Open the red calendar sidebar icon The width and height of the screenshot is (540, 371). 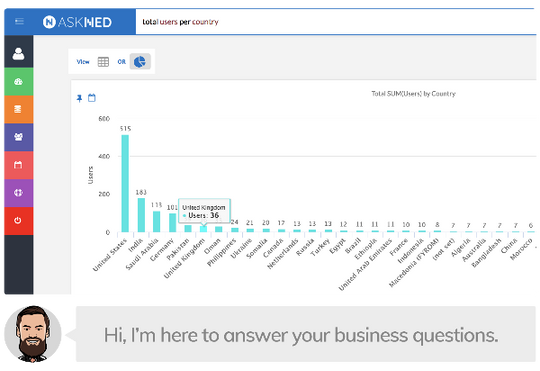tap(19, 165)
